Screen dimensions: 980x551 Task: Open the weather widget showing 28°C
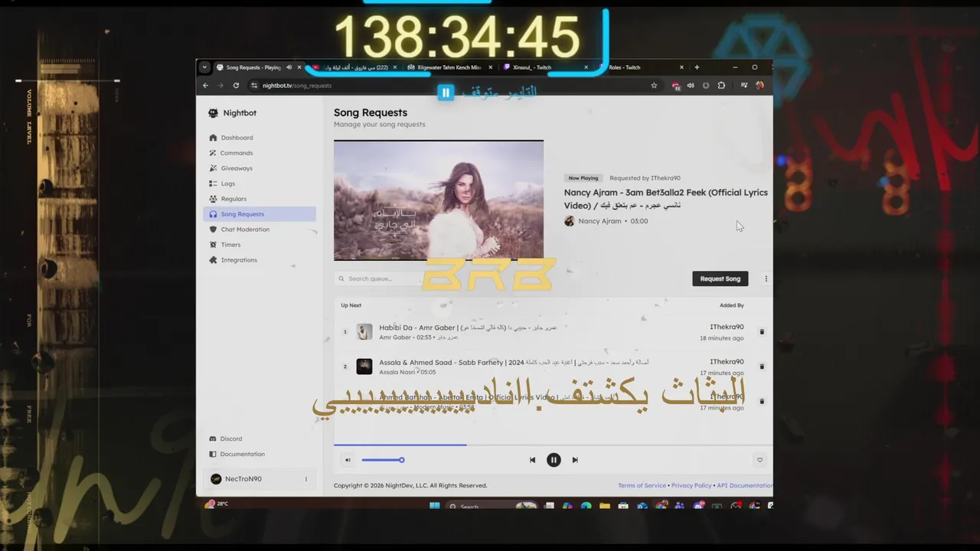(x=217, y=504)
